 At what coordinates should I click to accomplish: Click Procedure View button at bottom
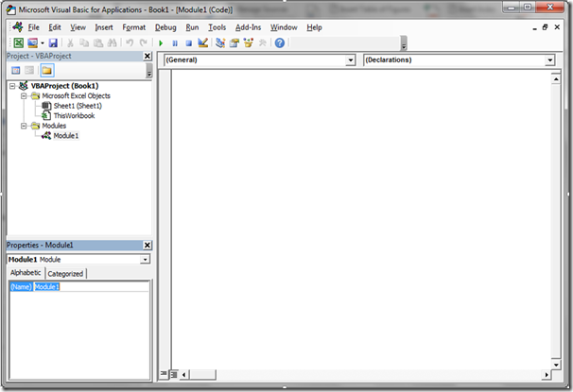click(x=164, y=374)
